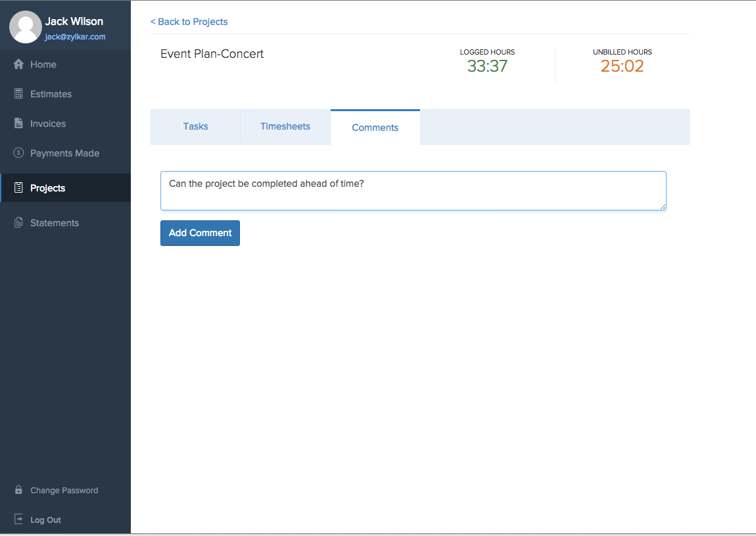This screenshot has height=536, width=756.
Task: Click the unbilled hours value 25:02
Action: pos(622,66)
